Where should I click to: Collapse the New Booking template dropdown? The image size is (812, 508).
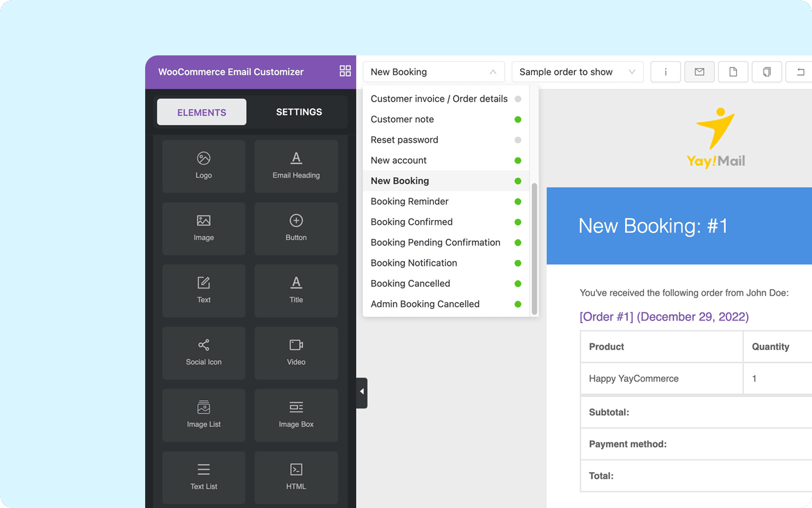point(434,72)
